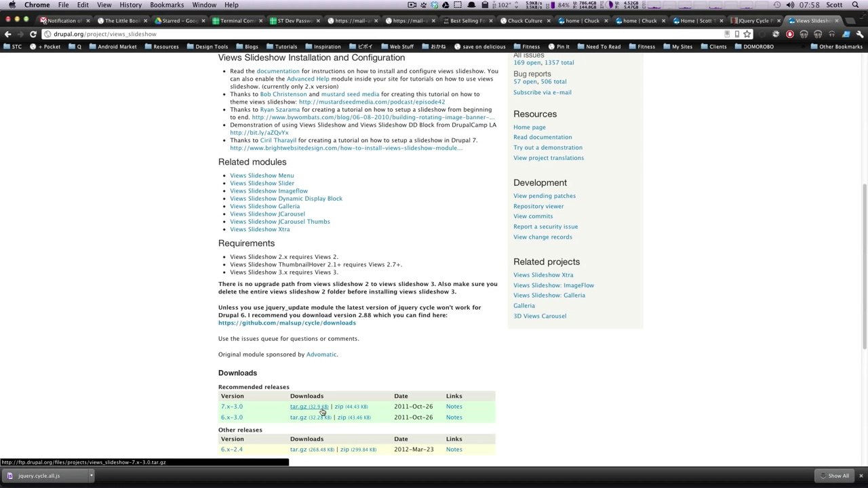Close the downloads bar with the X
Image resolution: width=868 pixels, height=488 pixels.
pos(861,476)
